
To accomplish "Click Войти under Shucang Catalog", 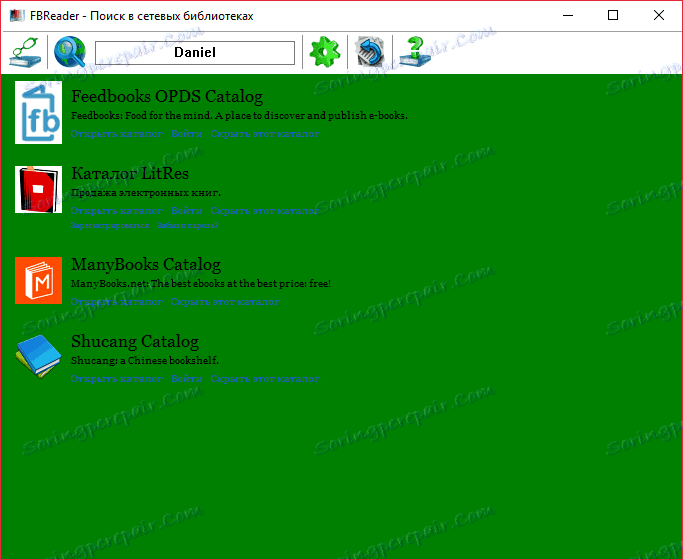I will point(186,379).
